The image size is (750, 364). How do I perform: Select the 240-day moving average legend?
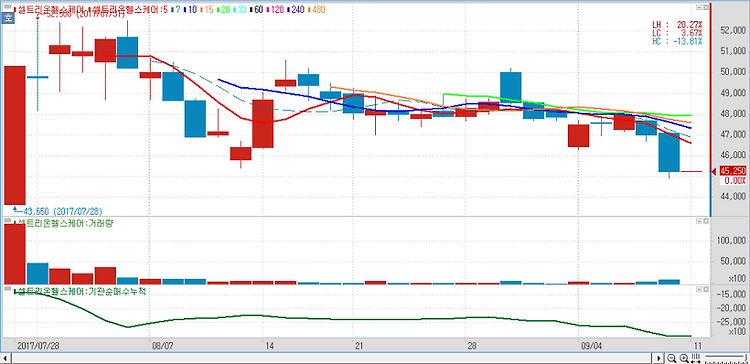(x=296, y=10)
